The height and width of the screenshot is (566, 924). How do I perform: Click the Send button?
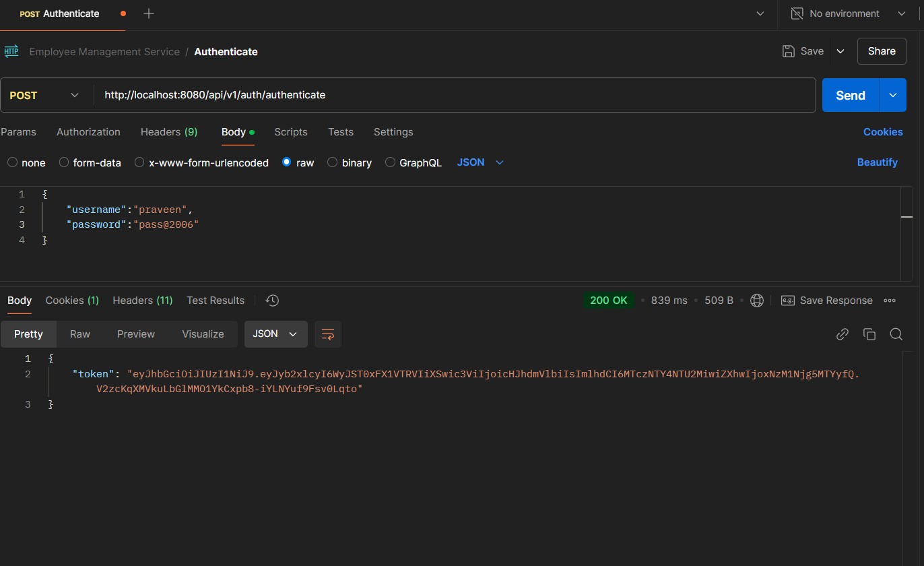(851, 95)
